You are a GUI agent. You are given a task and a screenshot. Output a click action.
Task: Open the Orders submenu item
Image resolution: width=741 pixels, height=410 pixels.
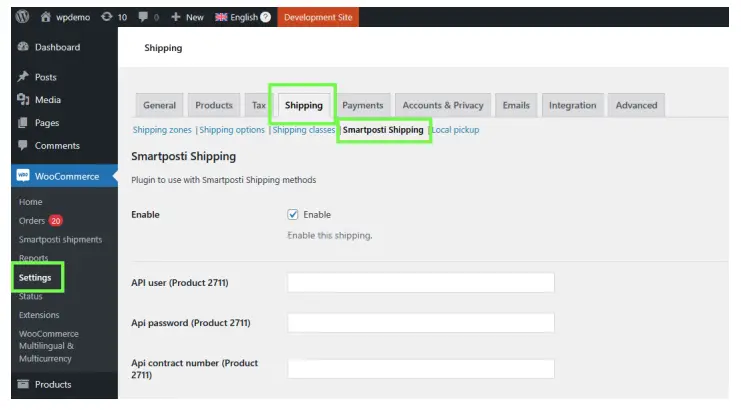[x=32, y=221]
